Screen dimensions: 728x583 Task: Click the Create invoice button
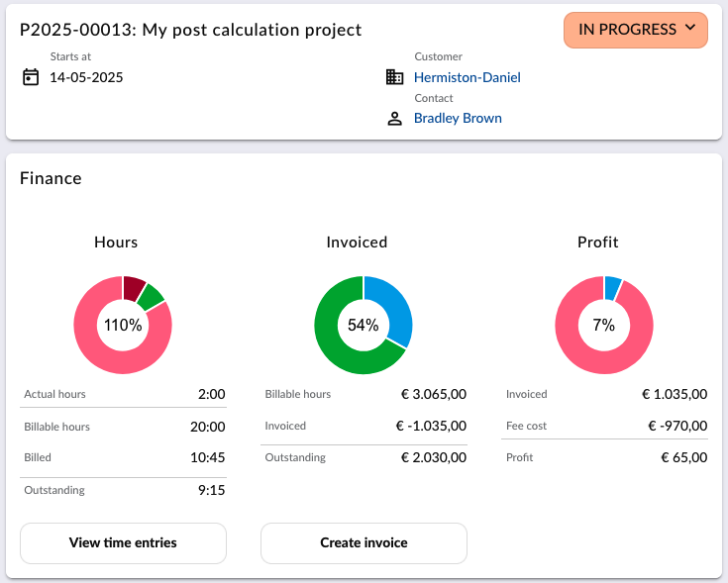click(364, 543)
